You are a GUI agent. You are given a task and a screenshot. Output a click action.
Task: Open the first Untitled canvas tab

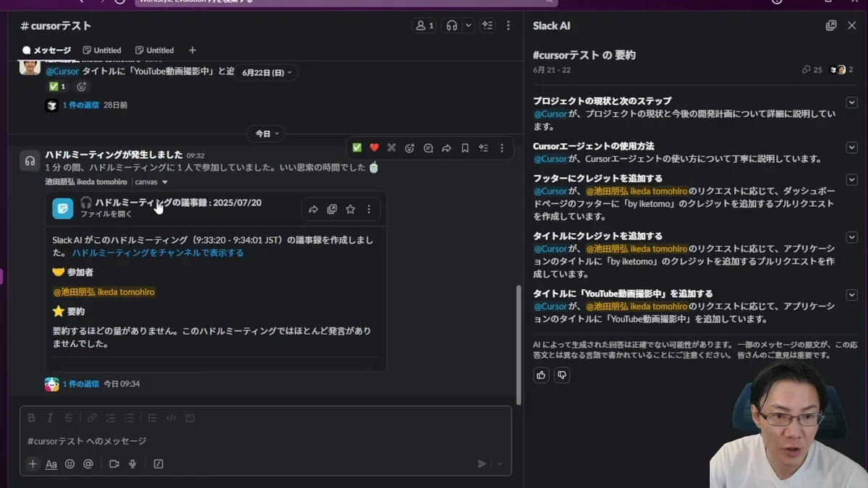point(102,50)
